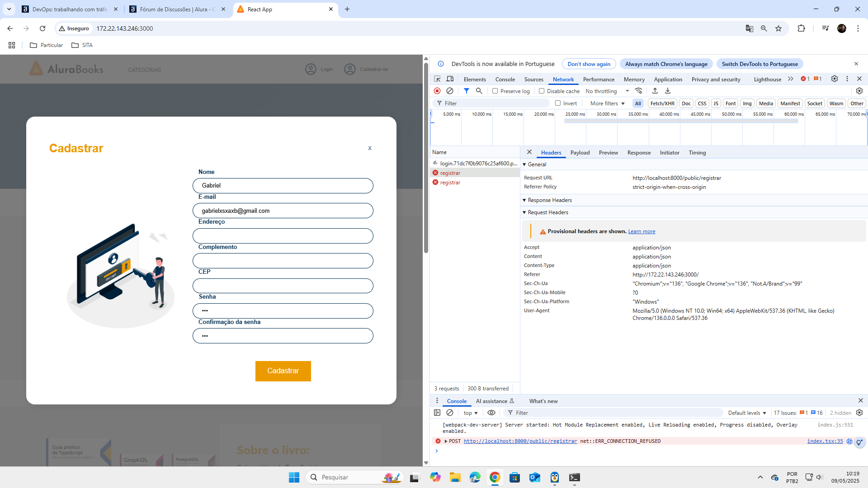Clear the network log
Image resolution: width=868 pixels, height=488 pixels.
450,91
